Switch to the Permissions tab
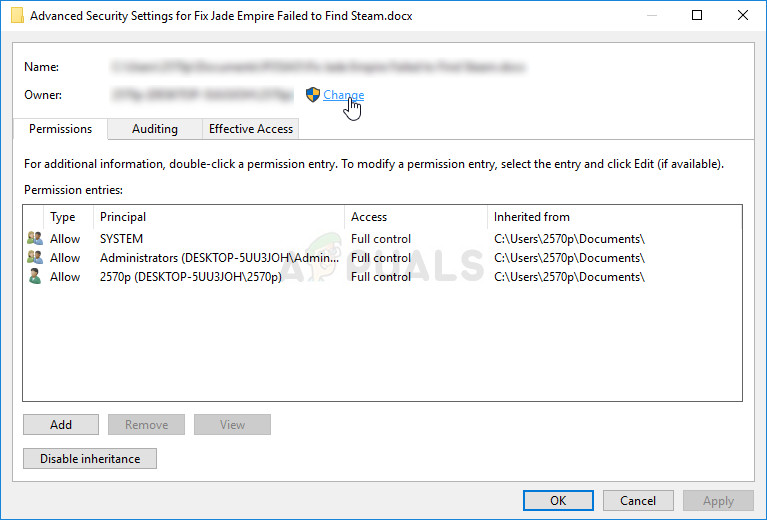This screenshot has width=767, height=520. tap(60, 129)
